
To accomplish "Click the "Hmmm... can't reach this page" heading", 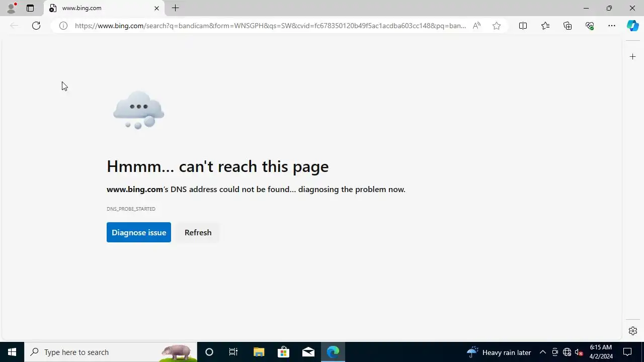I will 217,166.
